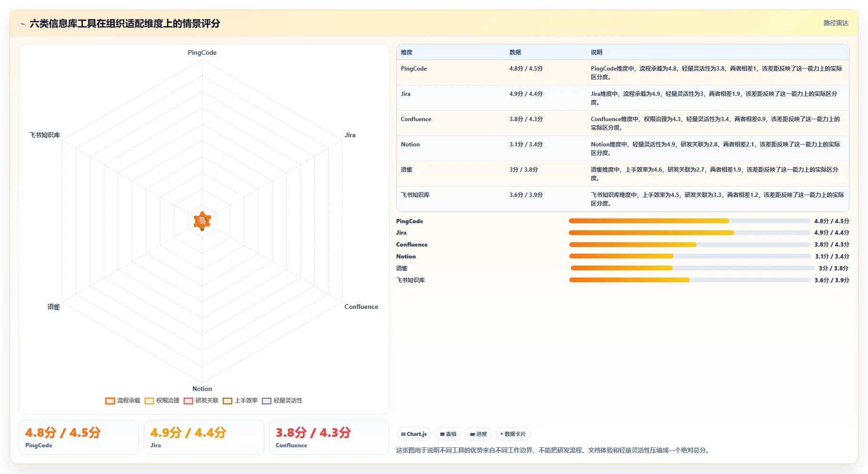This screenshot has height=474, width=868.
Task: Click the 语雀 label in progress list
Action: 402,268
